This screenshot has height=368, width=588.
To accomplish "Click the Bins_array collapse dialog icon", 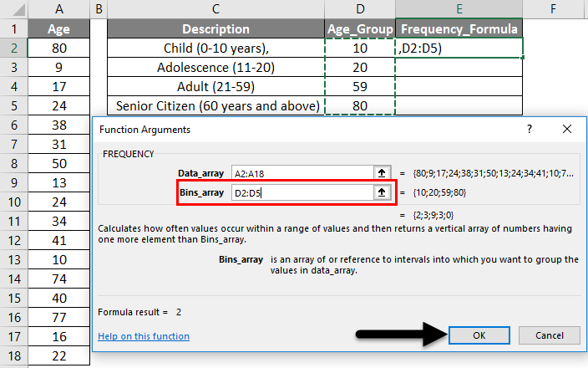I will tap(383, 192).
